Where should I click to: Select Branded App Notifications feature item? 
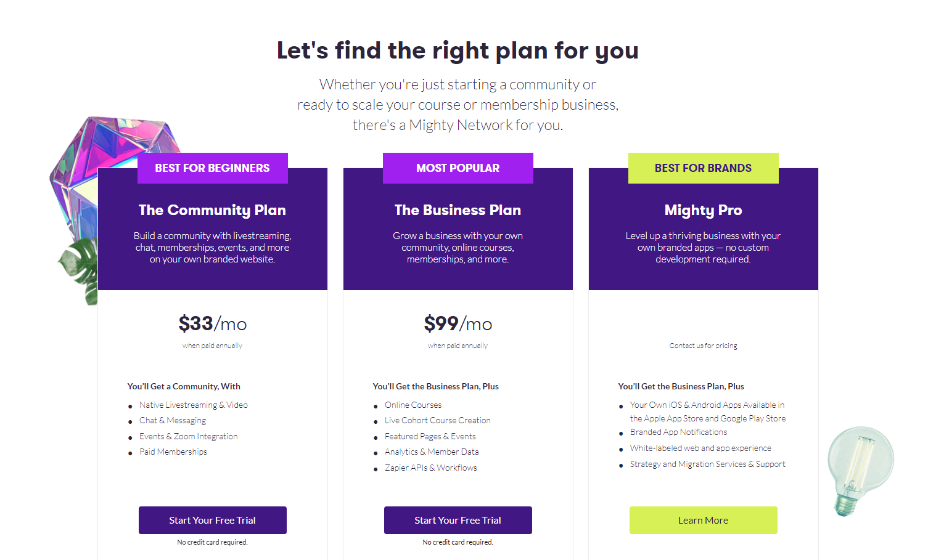click(678, 432)
